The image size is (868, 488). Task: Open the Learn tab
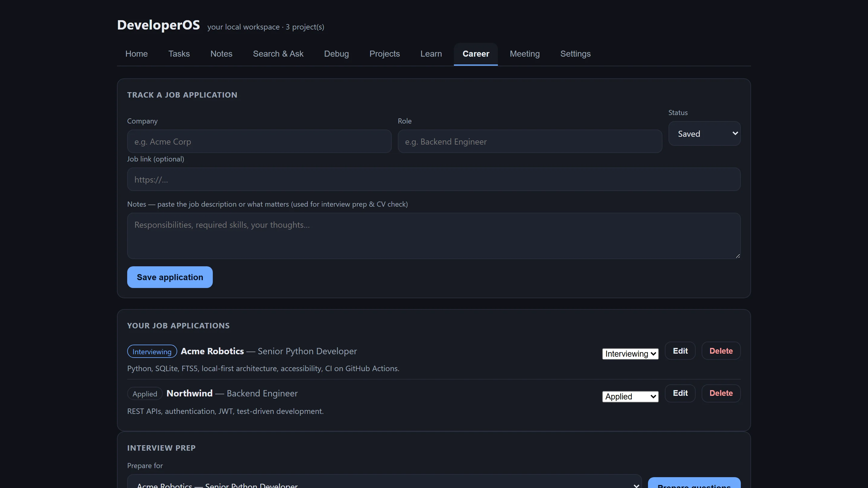click(431, 54)
